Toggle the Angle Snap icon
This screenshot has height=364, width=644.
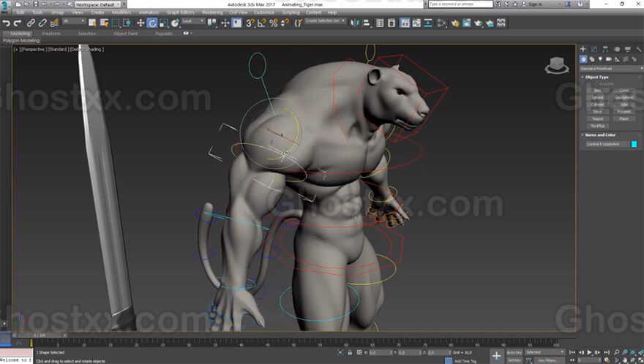click(x=262, y=23)
